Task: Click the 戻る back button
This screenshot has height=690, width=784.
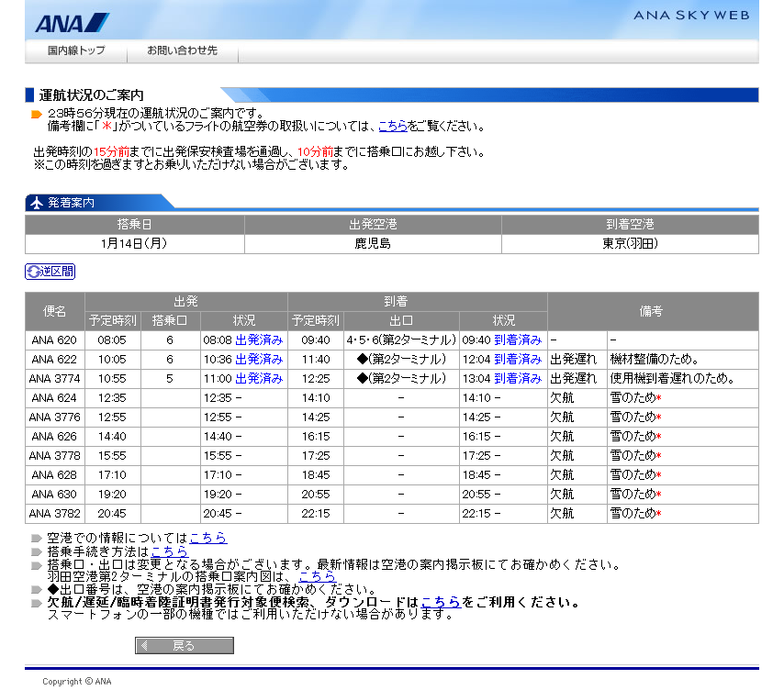Action: tap(185, 646)
